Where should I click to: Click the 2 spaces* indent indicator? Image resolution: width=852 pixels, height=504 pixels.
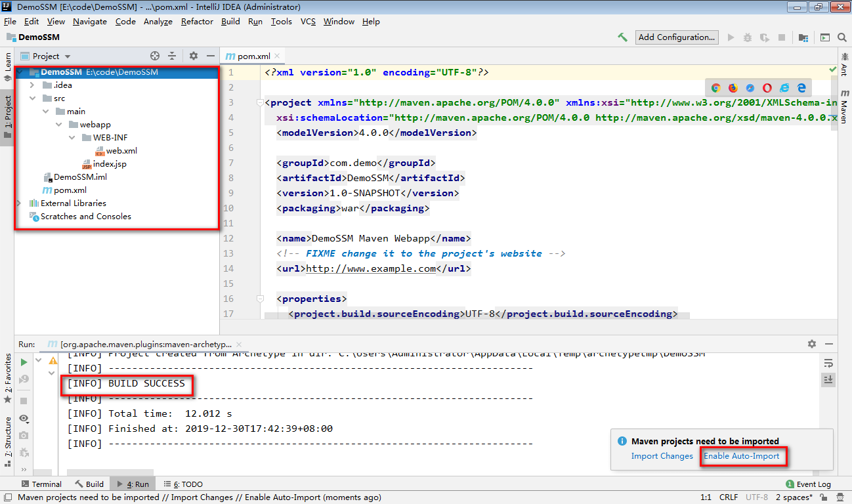click(795, 497)
